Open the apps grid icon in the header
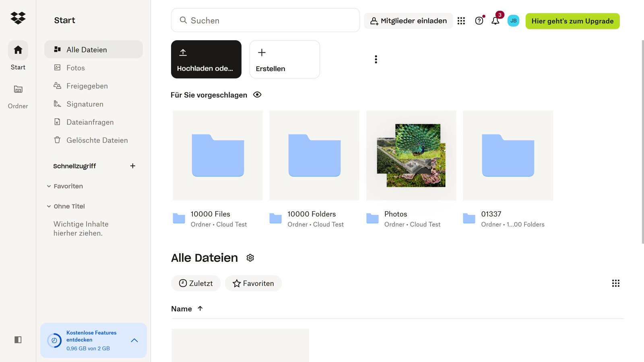 pyautogui.click(x=461, y=21)
